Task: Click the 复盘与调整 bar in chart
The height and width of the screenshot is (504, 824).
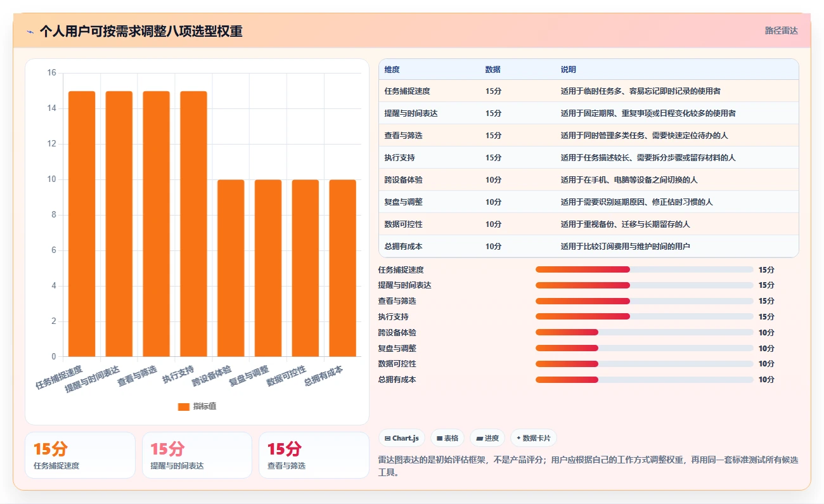Action: point(268,268)
